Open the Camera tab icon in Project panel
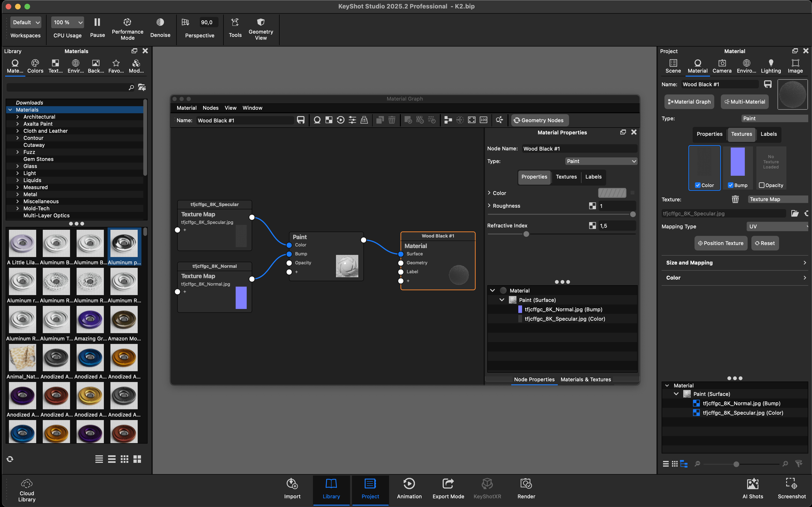 (722, 63)
